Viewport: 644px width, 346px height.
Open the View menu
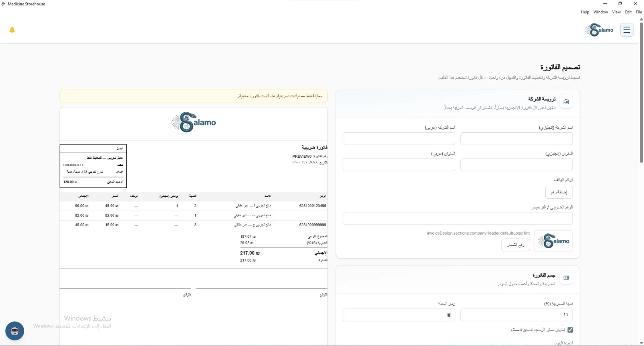tap(616, 12)
